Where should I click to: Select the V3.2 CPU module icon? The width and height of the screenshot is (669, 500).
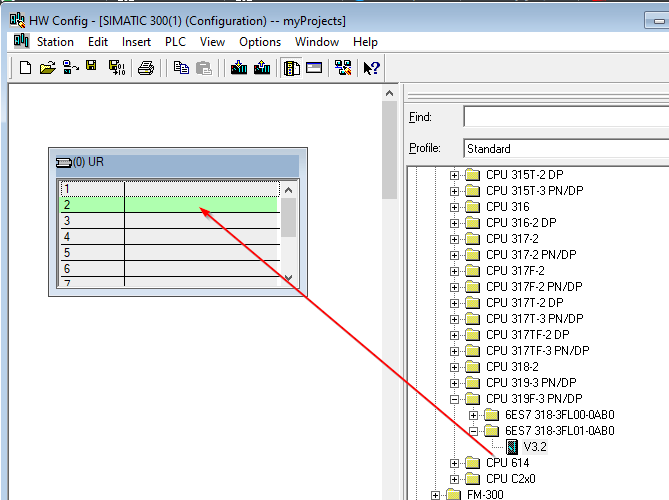(x=512, y=447)
